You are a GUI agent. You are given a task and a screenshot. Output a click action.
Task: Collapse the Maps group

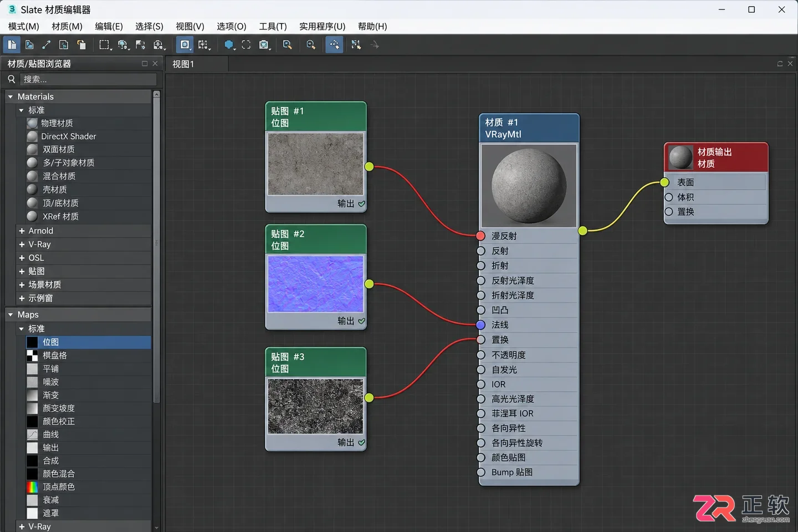coord(11,315)
